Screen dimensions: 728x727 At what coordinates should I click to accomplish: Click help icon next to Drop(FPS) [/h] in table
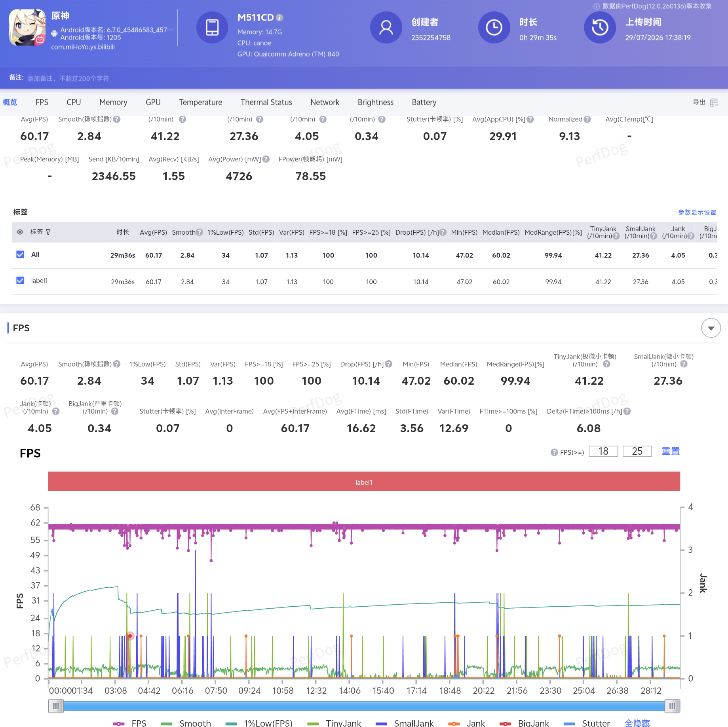pyautogui.click(x=443, y=232)
